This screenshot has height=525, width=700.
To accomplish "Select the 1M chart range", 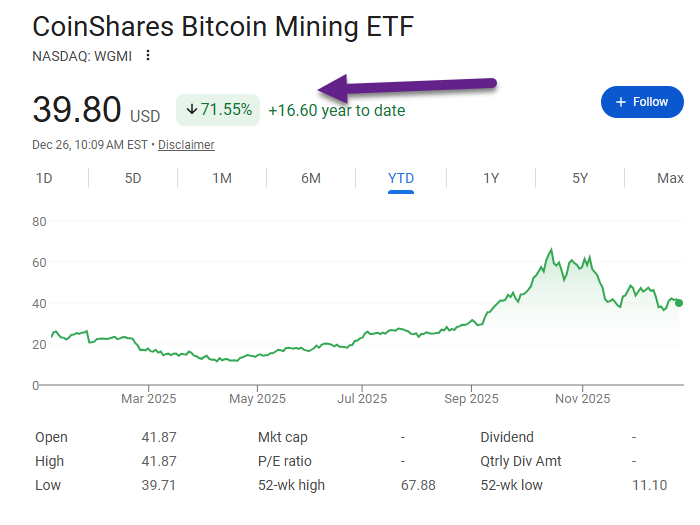I will click(x=222, y=179).
